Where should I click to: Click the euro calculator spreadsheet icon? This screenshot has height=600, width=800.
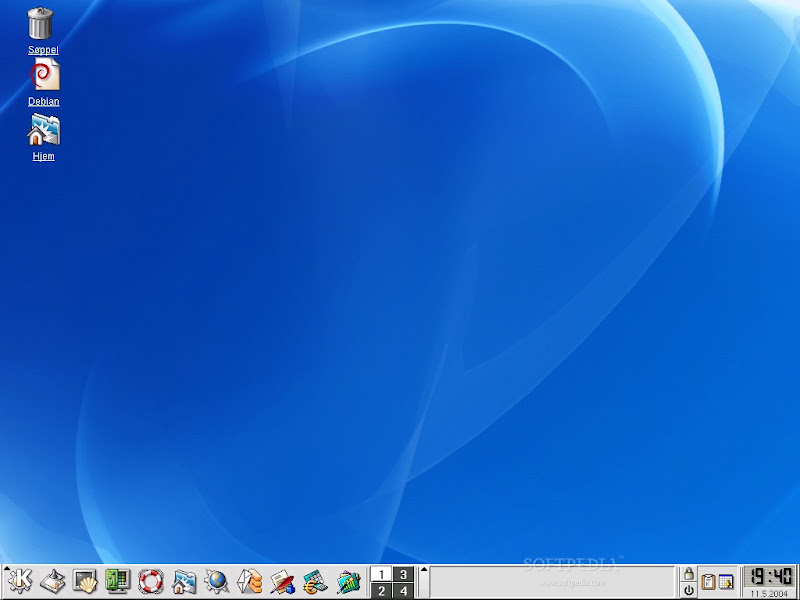315,580
